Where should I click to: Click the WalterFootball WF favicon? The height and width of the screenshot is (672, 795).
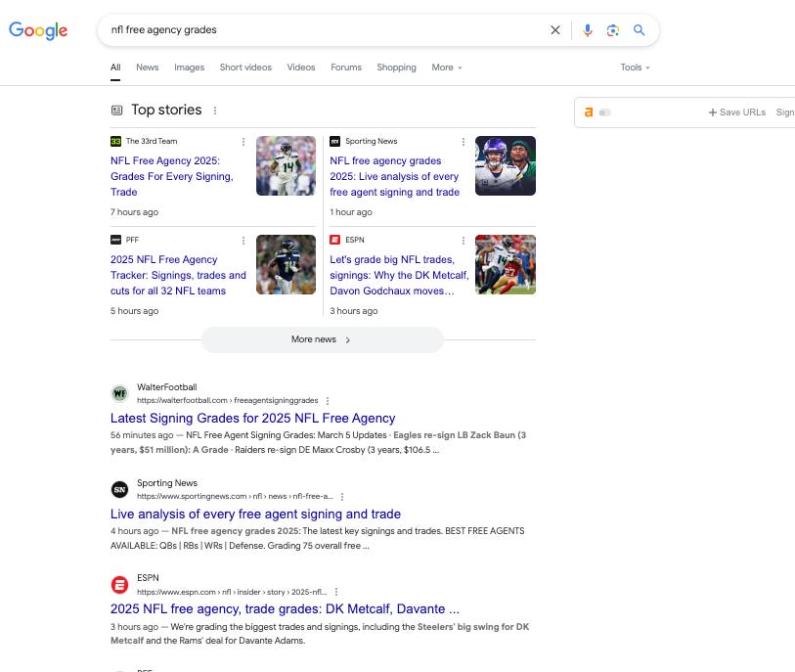[x=119, y=393]
